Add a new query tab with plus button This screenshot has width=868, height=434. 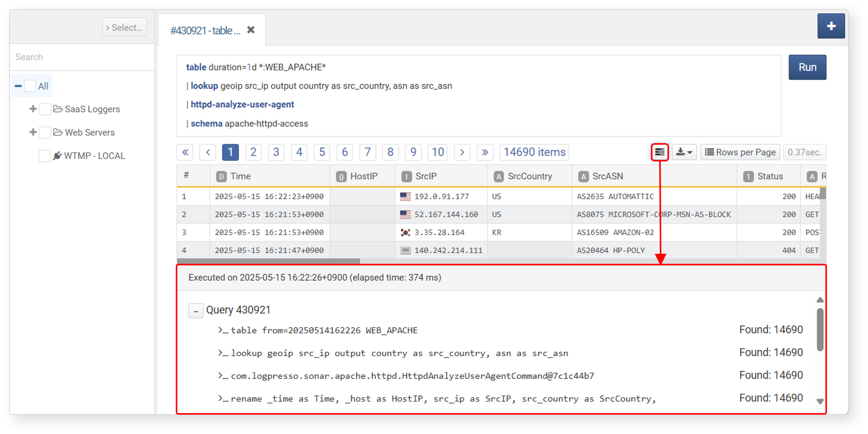[x=831, y=26]
